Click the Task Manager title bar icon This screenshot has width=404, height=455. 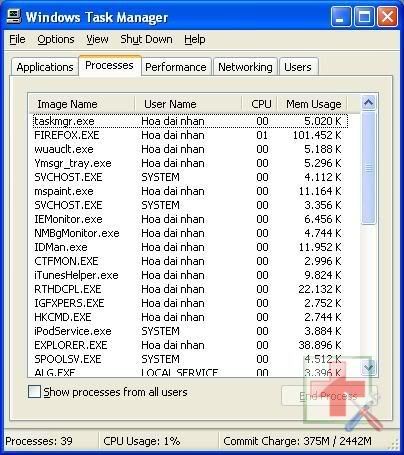pyautogui.click(x=14, y=17)
